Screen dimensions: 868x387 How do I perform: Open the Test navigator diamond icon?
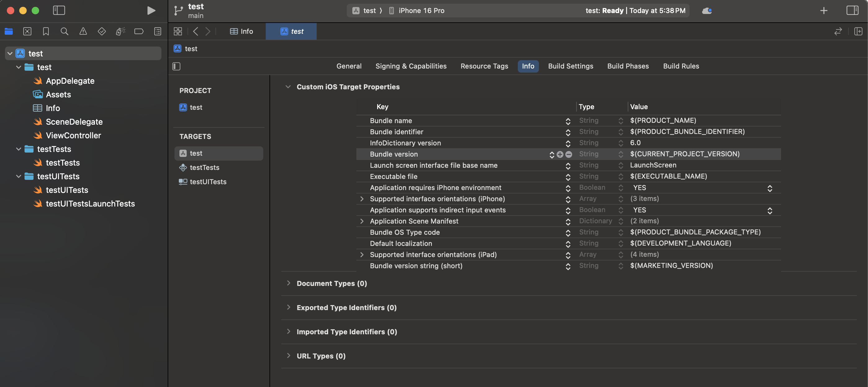click(x=102, y=31)
